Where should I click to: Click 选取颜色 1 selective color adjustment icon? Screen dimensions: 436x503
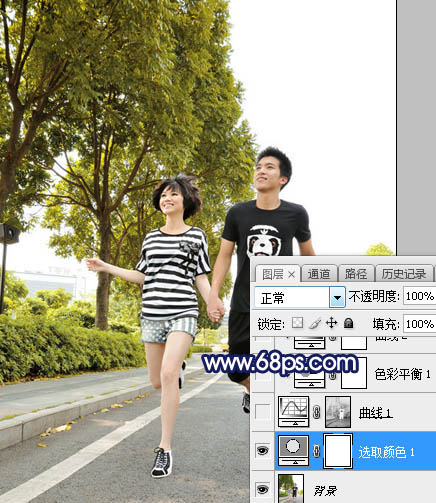pyautogui.click(x=293, y=451)
